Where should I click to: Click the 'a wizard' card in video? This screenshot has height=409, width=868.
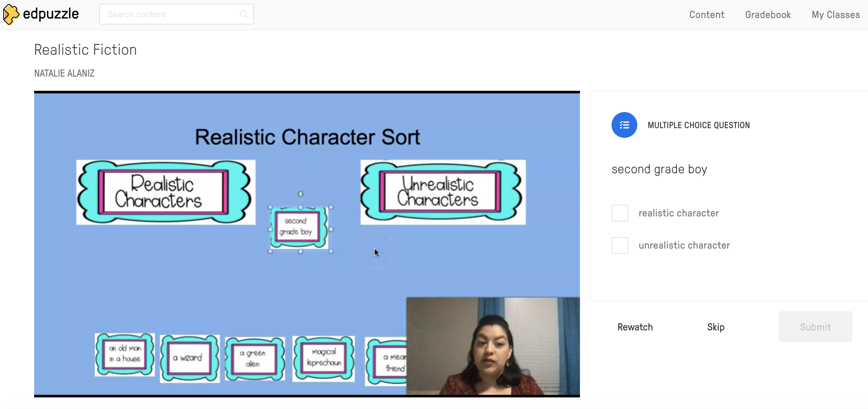point(189,358)
